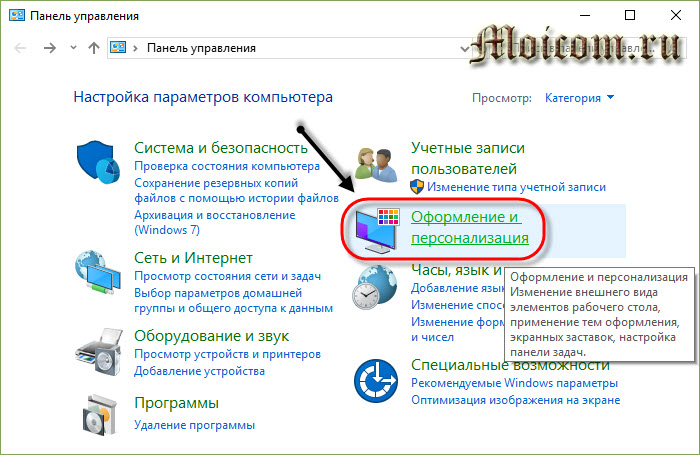Viewport: 700px width, 455px height.
Task: Click the Clock and Region globe icon
Action: click(x=376, y=291)
